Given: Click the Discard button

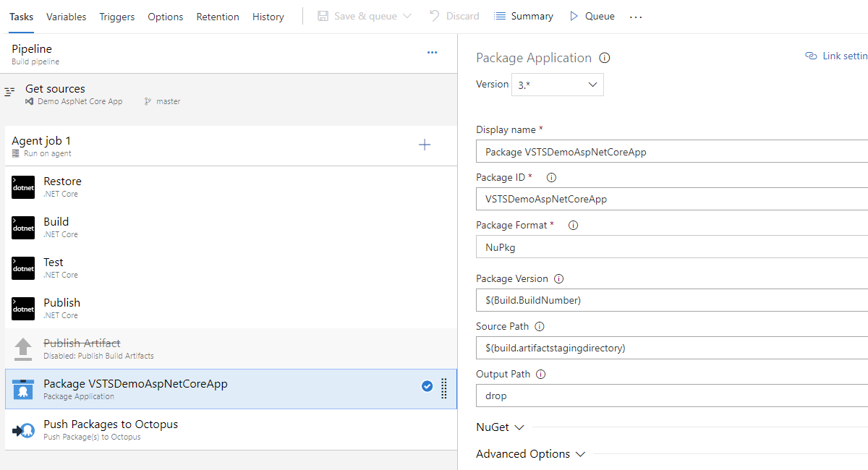Looking at the screenshot, I should point(454,16).
